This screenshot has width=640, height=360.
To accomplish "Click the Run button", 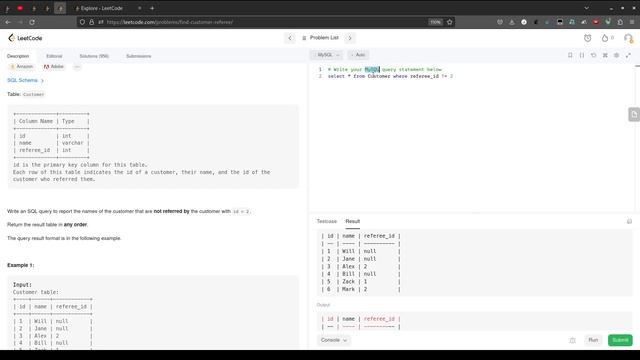I will [x=593, y=340].
